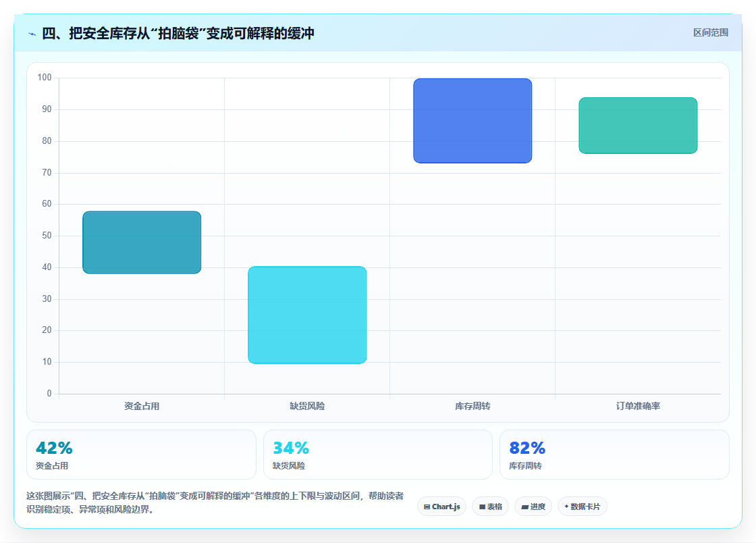The height and width of the screenshot is (543, 756).
Task: Open the 42% 资金占用 data card
Action: point(141,455)
